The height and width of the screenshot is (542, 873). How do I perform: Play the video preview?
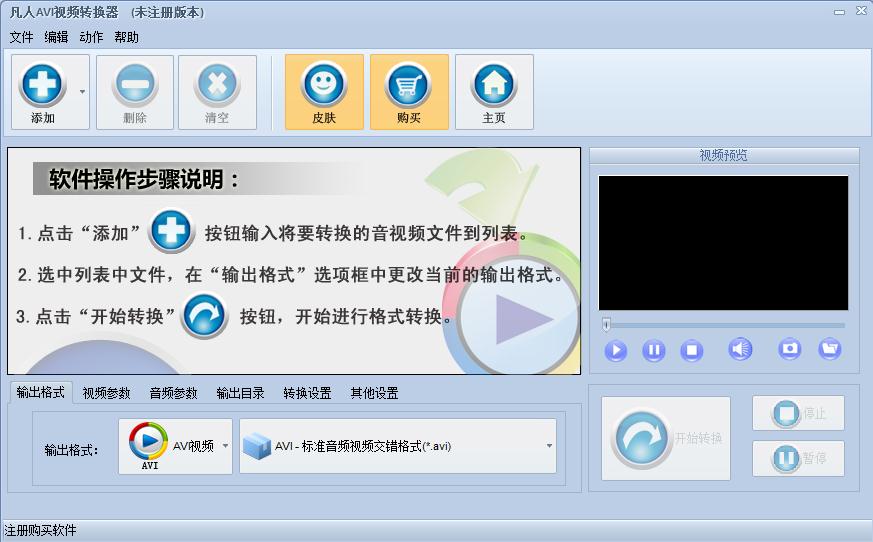click(616, 350)
